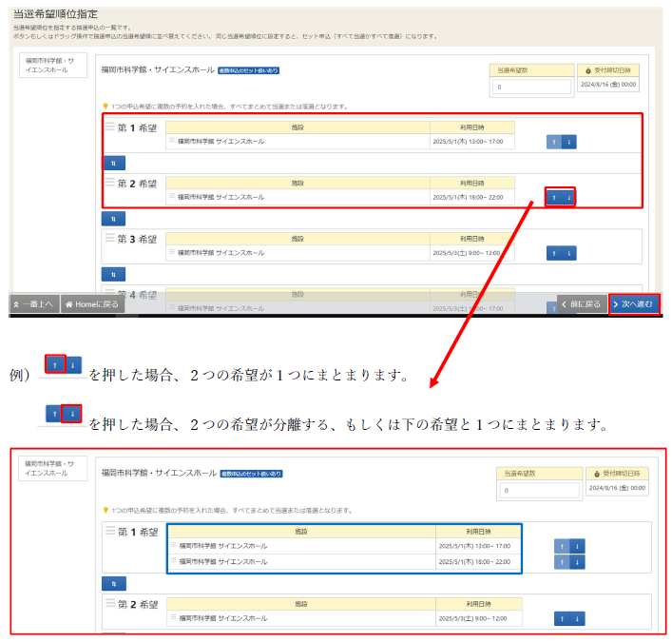Go back with 前に戻る button
Viewport: 672px width, 642px height.
point(582,304)
